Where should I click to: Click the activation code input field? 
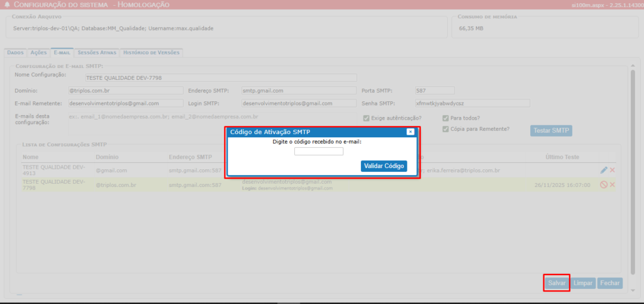319,152
